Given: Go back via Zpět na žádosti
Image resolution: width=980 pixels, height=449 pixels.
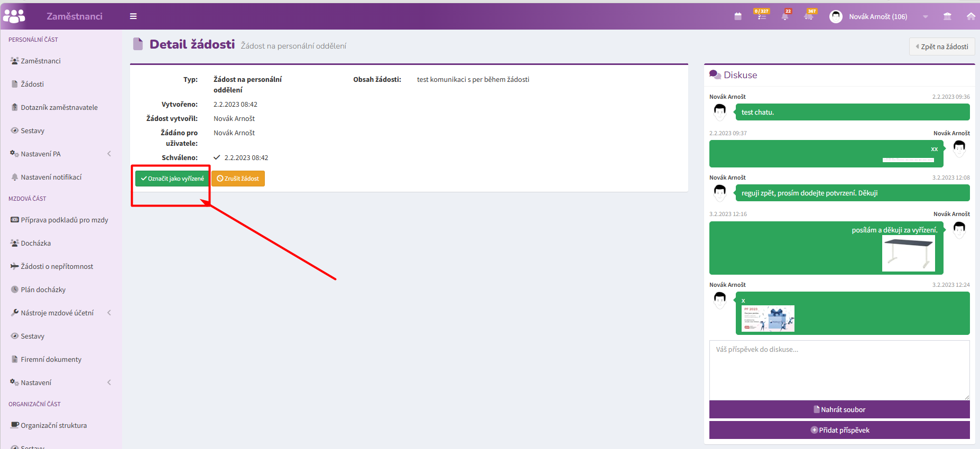Looking at the screenshot, I should click(942, 46).
